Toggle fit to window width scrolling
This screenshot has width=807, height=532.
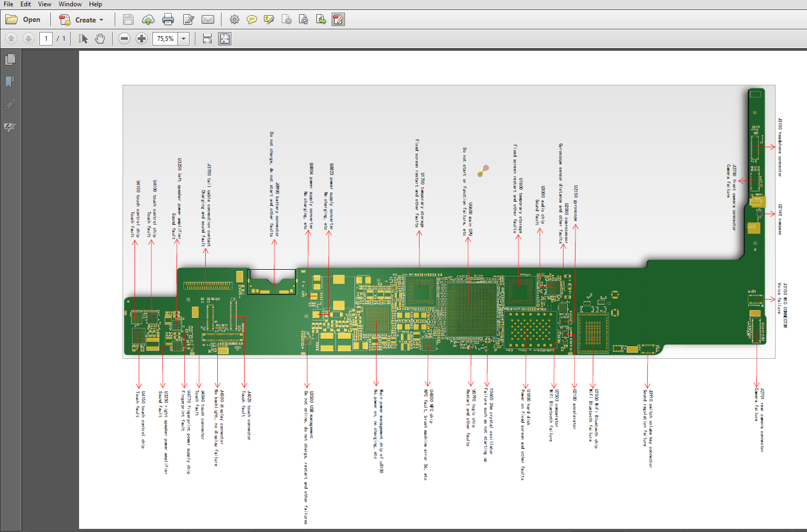point(207,39)
